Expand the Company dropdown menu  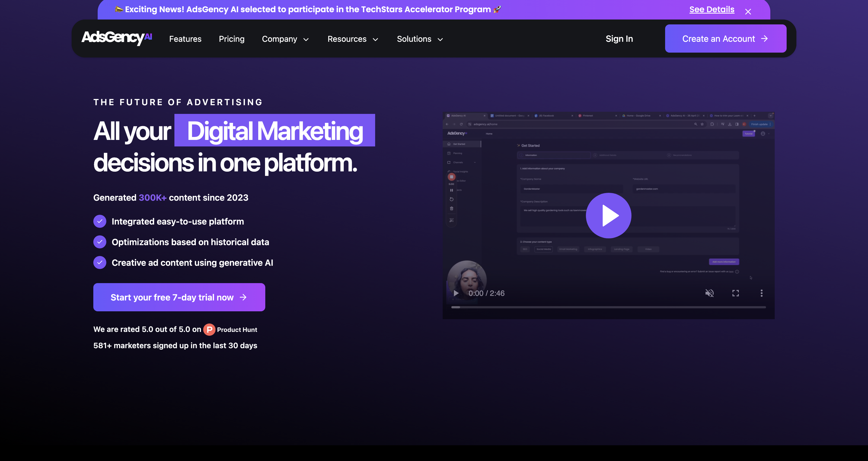285,39
